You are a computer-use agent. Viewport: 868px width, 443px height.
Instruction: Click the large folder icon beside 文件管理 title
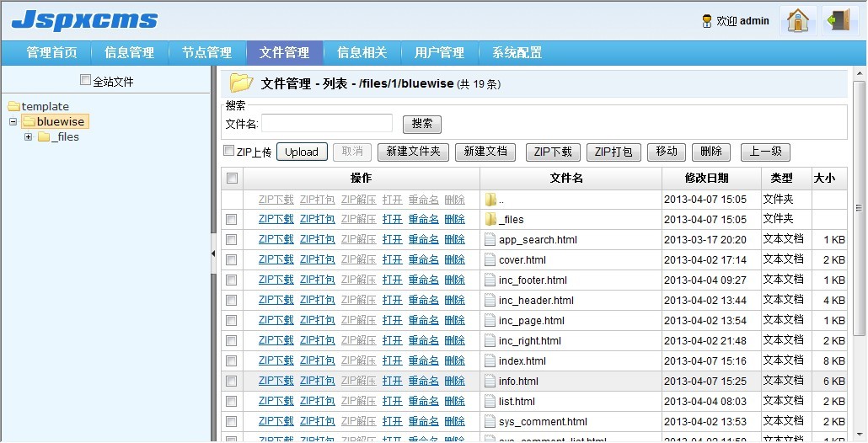click(x=241, y=83)
